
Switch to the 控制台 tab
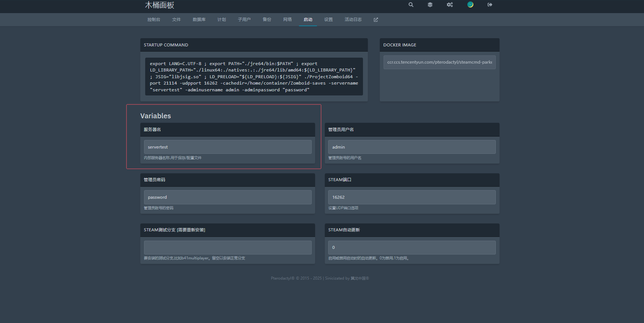pyautogui.click(x=154, y=20)
